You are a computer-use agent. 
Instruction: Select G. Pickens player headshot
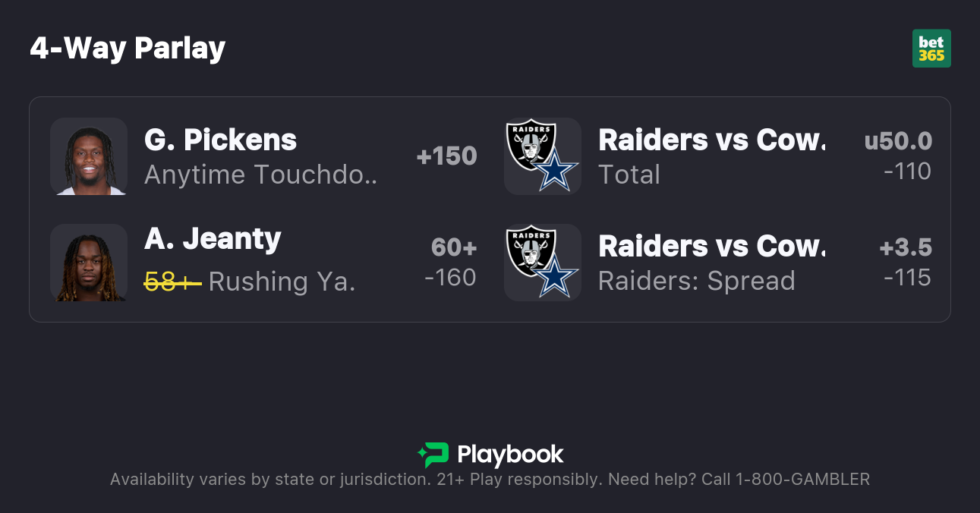click(x=89, y=156)
